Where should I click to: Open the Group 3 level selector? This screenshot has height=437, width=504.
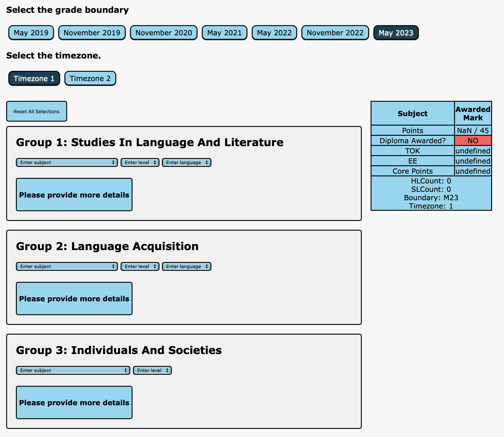point(152,370)
